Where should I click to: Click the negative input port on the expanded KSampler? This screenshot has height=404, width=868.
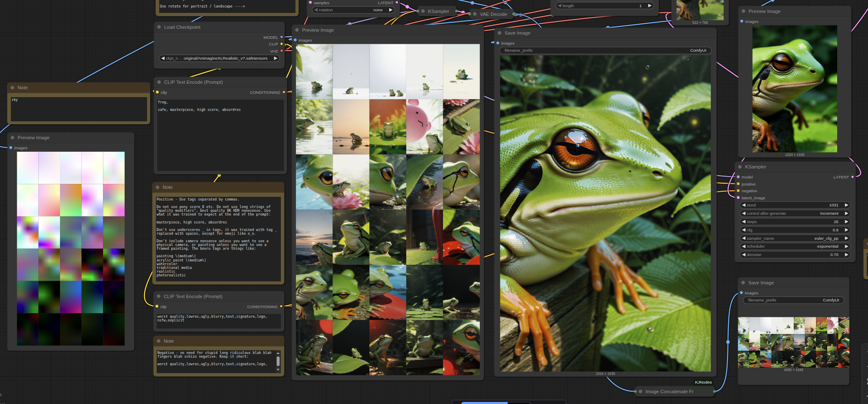point(738,191)
